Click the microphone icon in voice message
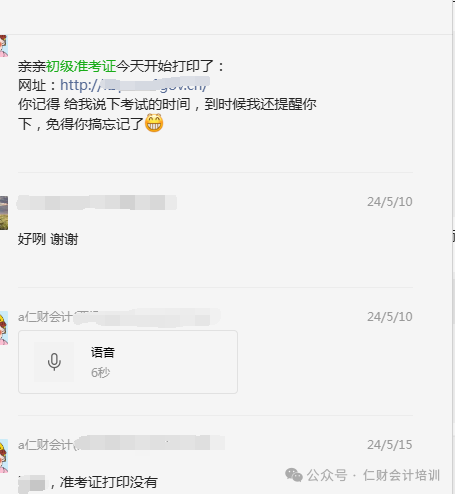This screenshot has width=455, height=494. coord(54,362)
